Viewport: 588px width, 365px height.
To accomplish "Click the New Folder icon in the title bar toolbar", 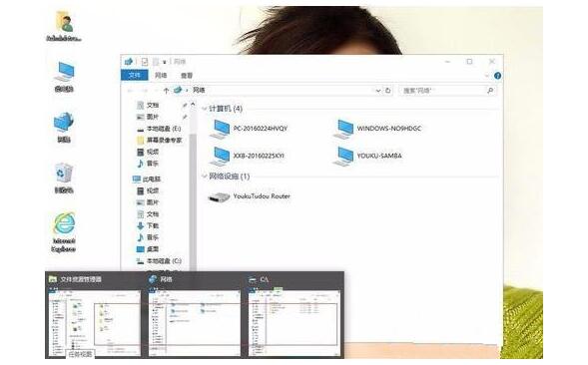I will click(x=156, y=62).
